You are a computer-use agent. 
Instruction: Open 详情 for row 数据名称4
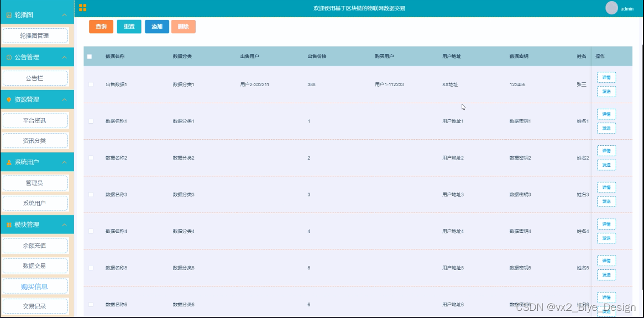(606, 224)
